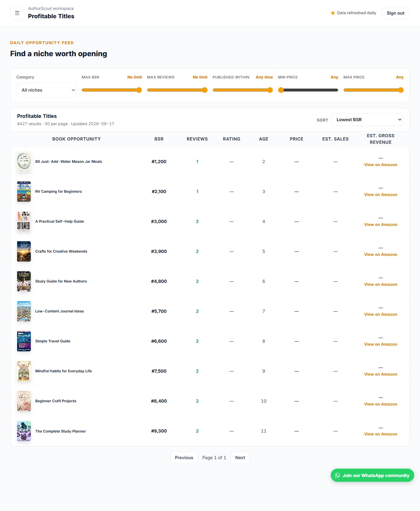
Task: View Mason Jar Meals on Amazon
Action: pos(381,165)
